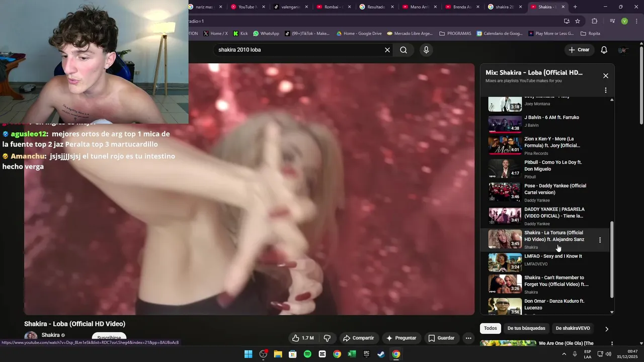Click Shakira channel name below video

[x=50, y=335]
